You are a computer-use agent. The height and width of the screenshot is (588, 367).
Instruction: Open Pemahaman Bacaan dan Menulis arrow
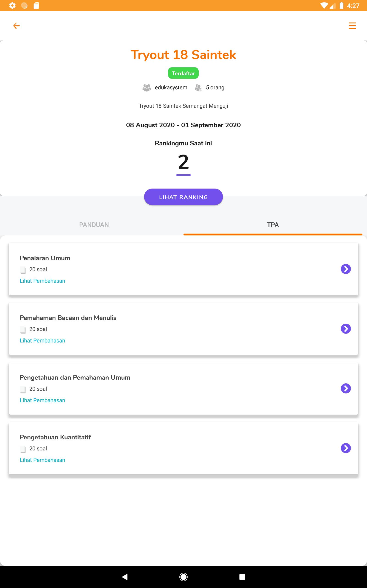pos(346,329)
